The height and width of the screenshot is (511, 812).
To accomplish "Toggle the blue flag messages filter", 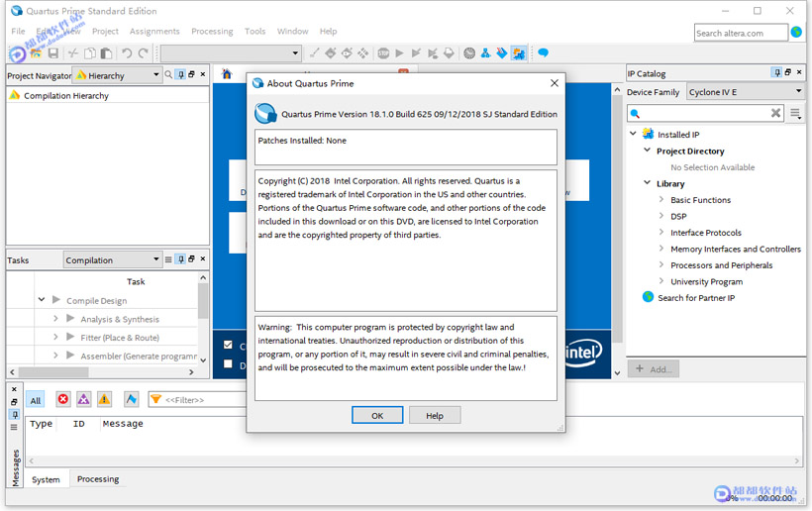I will click(131, 399).
